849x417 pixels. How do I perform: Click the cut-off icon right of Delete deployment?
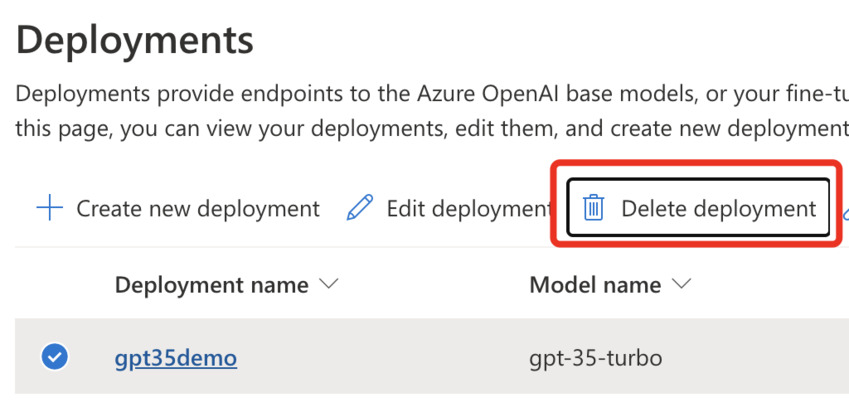point(846,214)
